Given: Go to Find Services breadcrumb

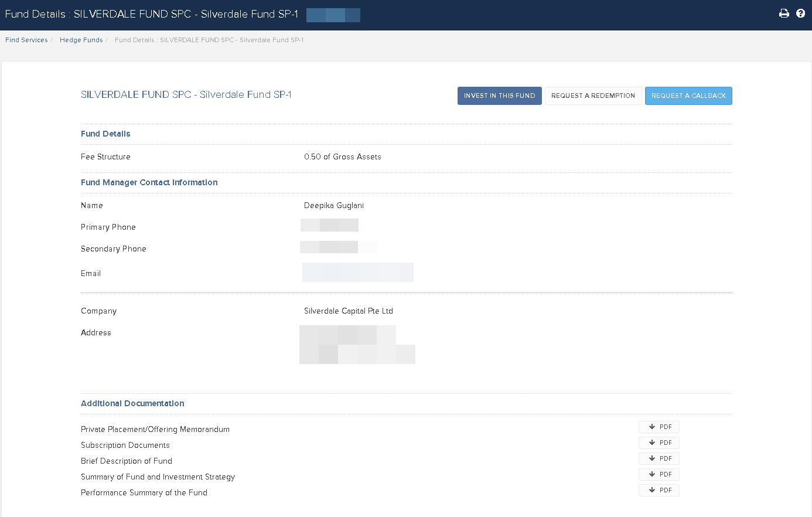Looking at the screenshot, I should click(26, 40).
